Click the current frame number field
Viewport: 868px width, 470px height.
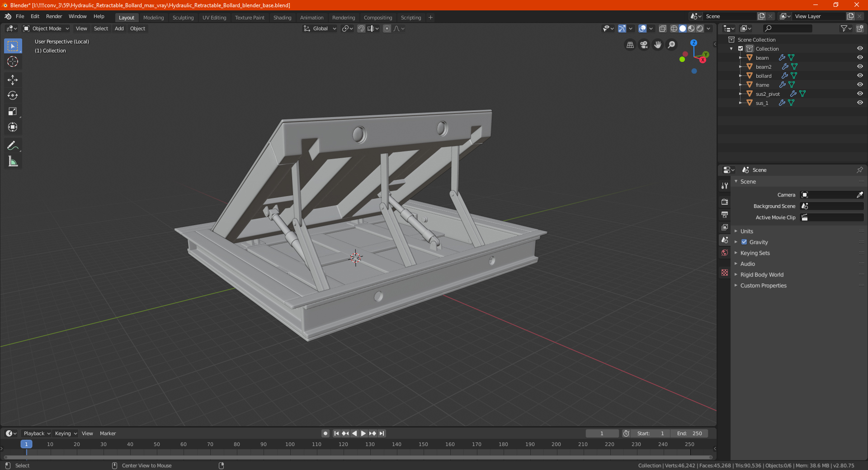pos(602,433)
